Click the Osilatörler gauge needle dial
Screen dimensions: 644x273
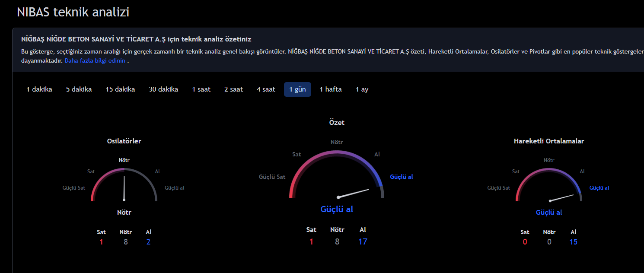(124, 184)
